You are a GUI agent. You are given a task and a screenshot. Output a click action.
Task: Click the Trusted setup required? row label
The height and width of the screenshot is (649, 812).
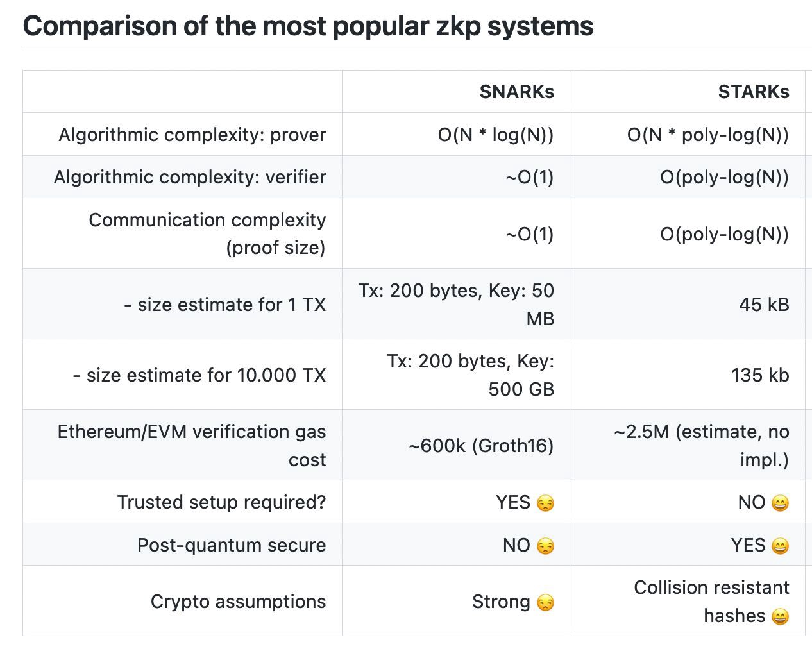221,502
